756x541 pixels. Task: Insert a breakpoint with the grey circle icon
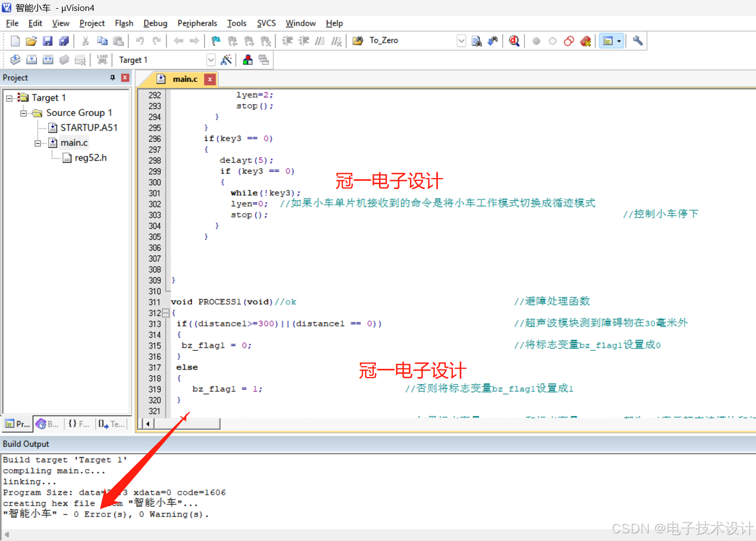(x=536, y=41)
